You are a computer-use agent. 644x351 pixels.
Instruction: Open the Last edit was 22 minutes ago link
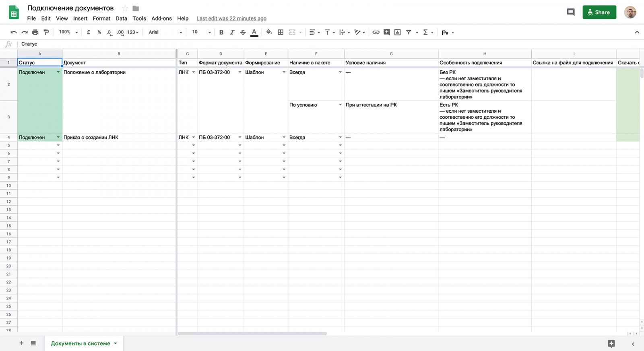231,19
